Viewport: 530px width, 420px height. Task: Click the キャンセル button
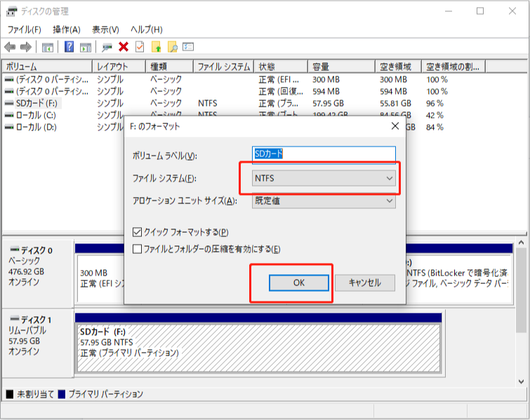point(364,283)
